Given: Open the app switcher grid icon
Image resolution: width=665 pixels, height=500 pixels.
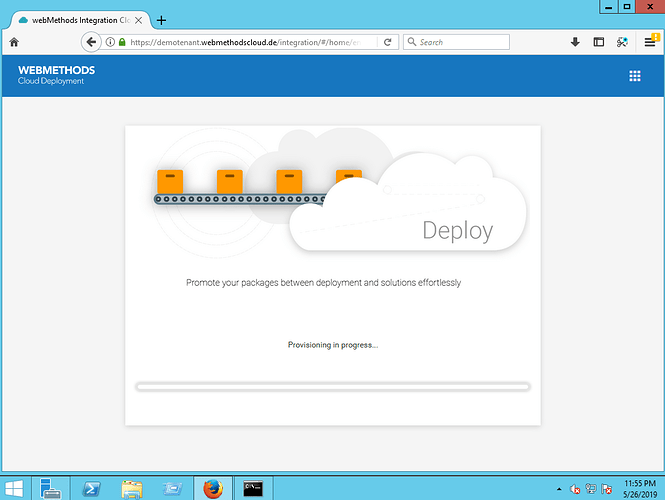Looking at the screenshot, I should pyautogui.click(x=634, y=76).
